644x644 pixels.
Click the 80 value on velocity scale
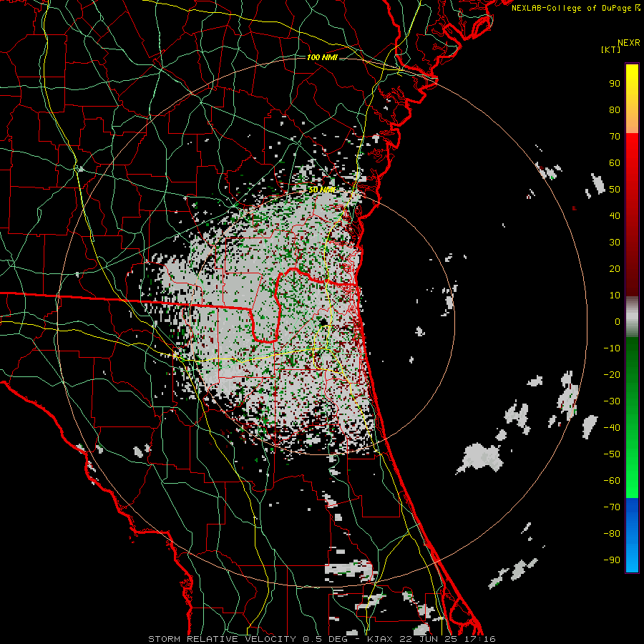615,110
